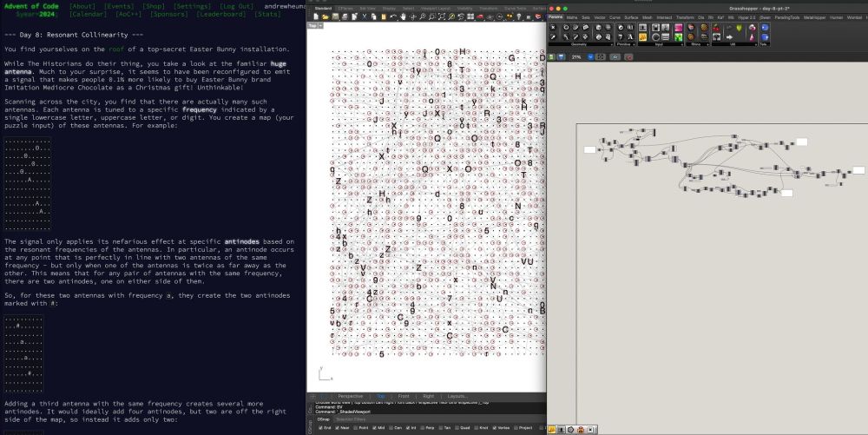Click the pink gradient icon in Grasshopper Input group
The image size is (868, 435).
[x=679, y=27]
